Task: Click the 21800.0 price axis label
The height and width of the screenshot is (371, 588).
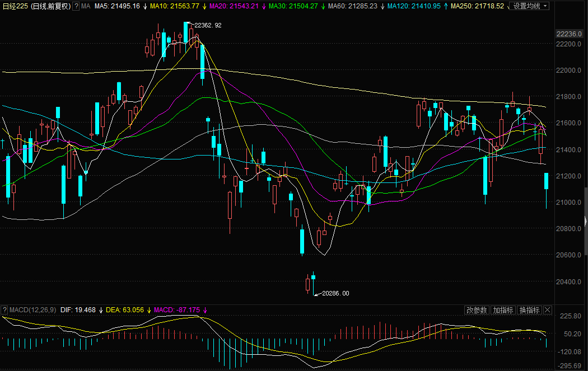Action: (x=569, y=97)
